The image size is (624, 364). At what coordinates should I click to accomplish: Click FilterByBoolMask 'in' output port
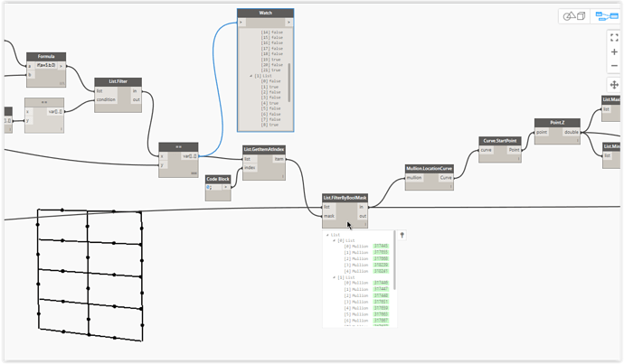[362, 207]
